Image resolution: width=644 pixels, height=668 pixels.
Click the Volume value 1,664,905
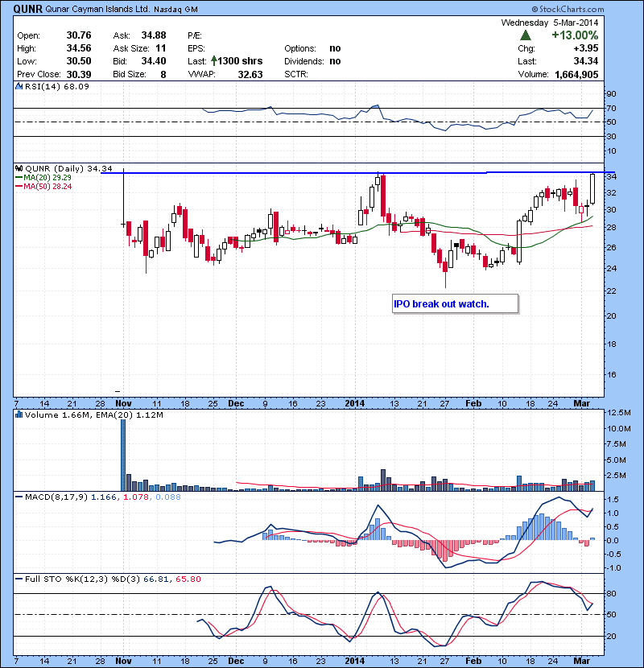(x=576, y=74)
